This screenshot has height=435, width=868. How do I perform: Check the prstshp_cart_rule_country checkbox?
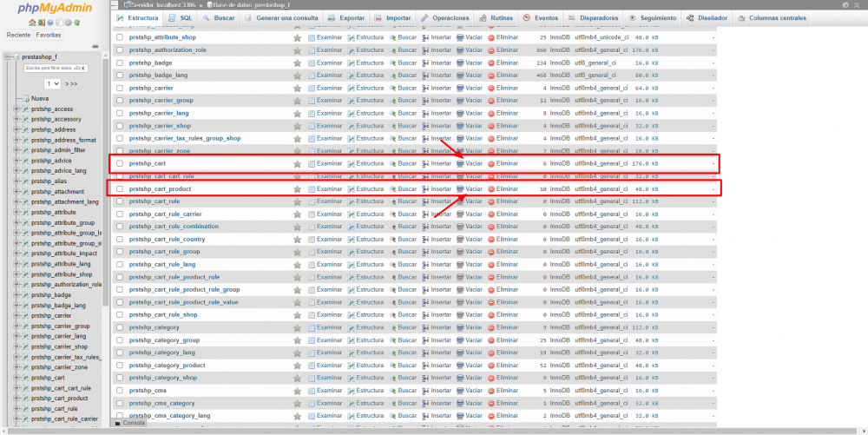coord(120,240)
